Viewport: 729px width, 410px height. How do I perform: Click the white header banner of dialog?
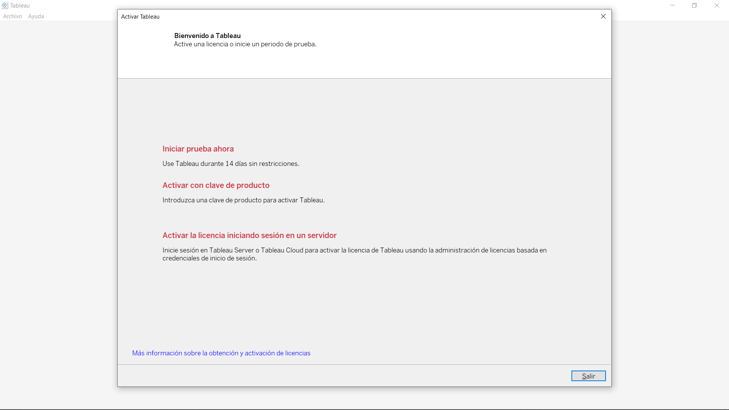(450, 55)
